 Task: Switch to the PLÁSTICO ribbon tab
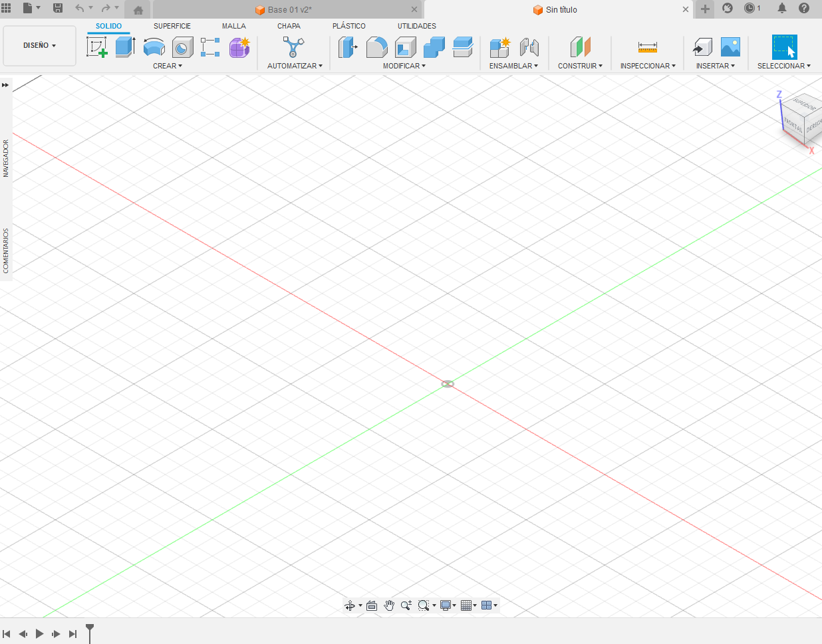(349, 26)
